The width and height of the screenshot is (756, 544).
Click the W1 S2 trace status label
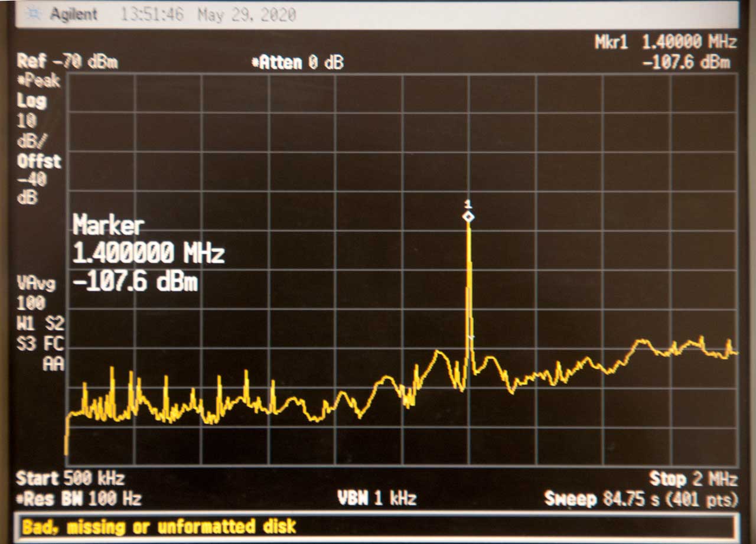coord(40,324)
